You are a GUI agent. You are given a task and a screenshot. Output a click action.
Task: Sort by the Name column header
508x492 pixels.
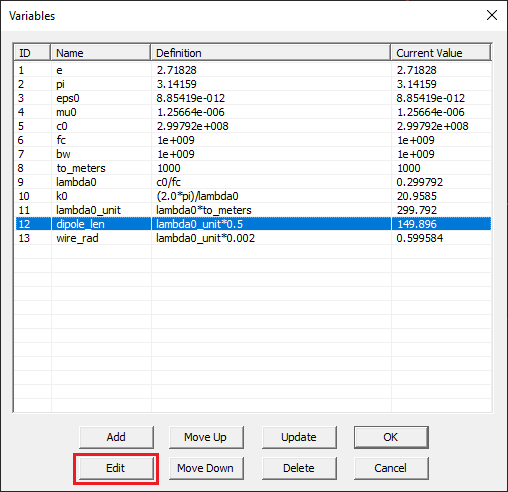100,53
